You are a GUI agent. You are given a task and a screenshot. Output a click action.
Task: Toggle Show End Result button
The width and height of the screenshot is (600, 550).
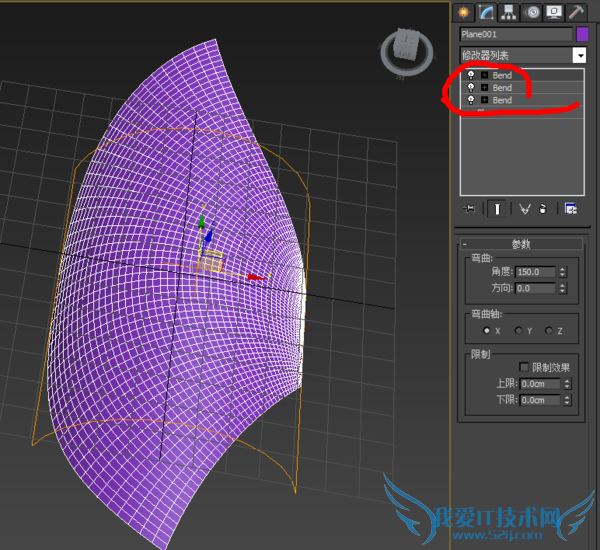click(496, 208)
